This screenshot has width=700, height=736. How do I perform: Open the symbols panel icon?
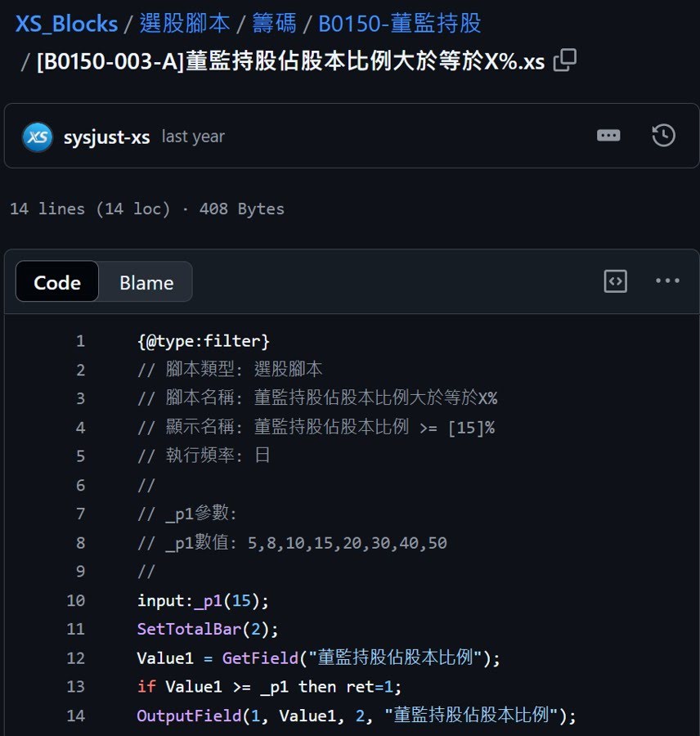pyautogui.click(x=615, y=281)
